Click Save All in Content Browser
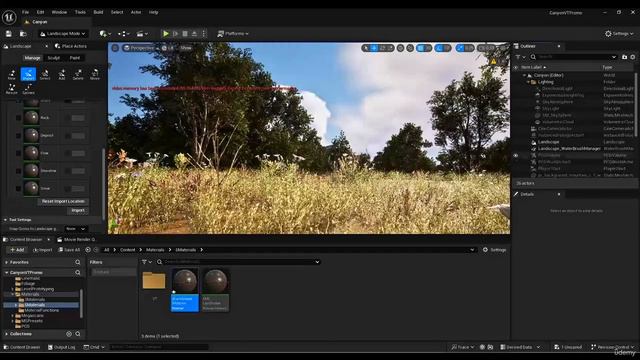The width and height of the screenshot is (640, 360). 69,249
